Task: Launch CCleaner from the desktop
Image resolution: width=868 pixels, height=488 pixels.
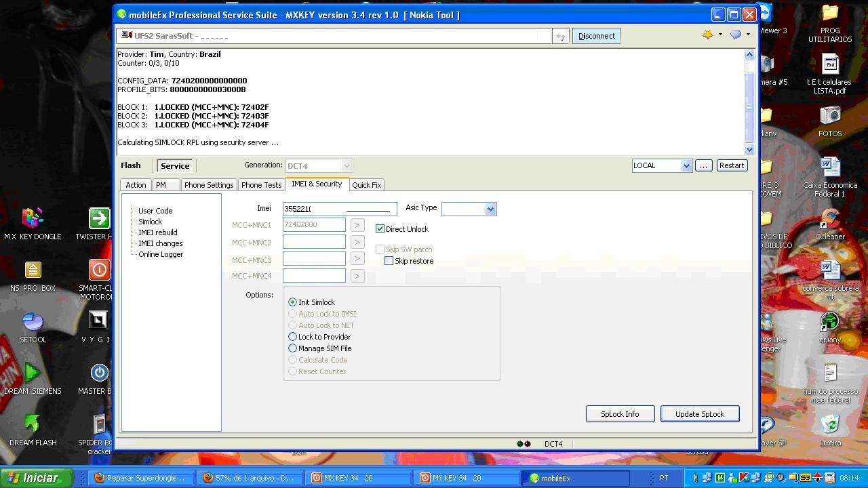Action: pyautogui.click(x=830, y=224)
